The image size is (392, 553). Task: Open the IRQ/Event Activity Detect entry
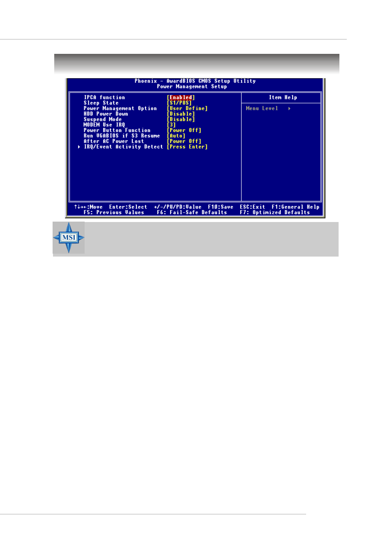coord(123,147)
